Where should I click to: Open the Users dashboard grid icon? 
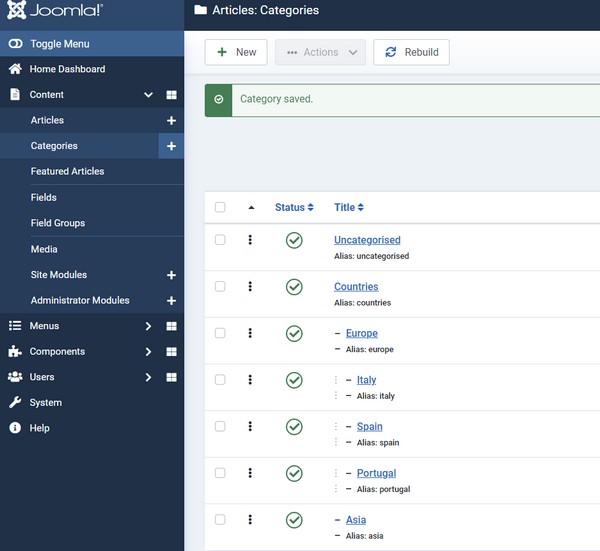tap(171, 377)
